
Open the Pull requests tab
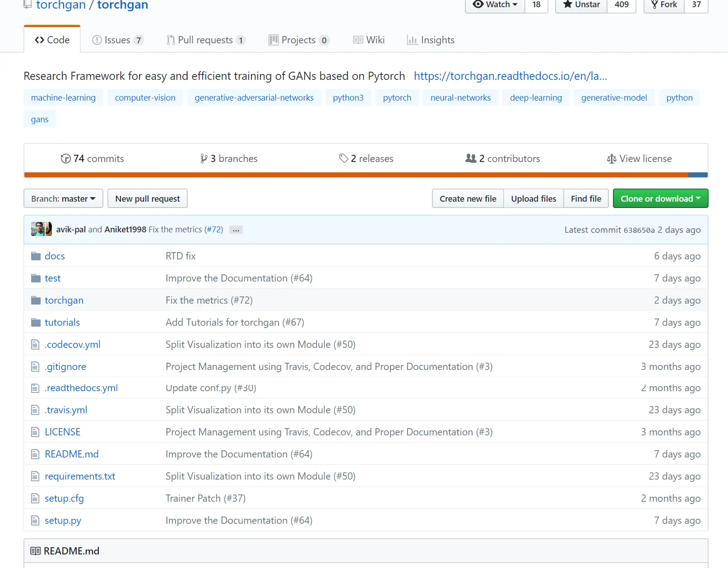pos(206,40)
